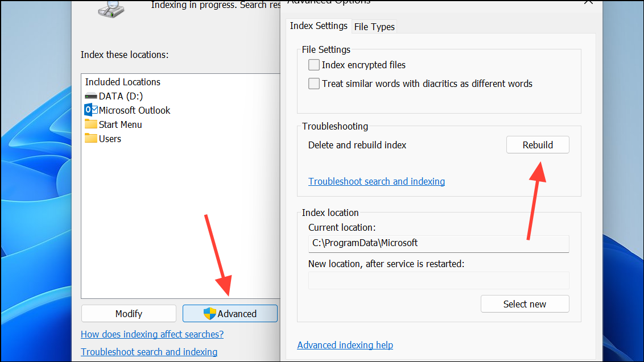Click the indexing magnifier drive icon

[x=111, y=9]
